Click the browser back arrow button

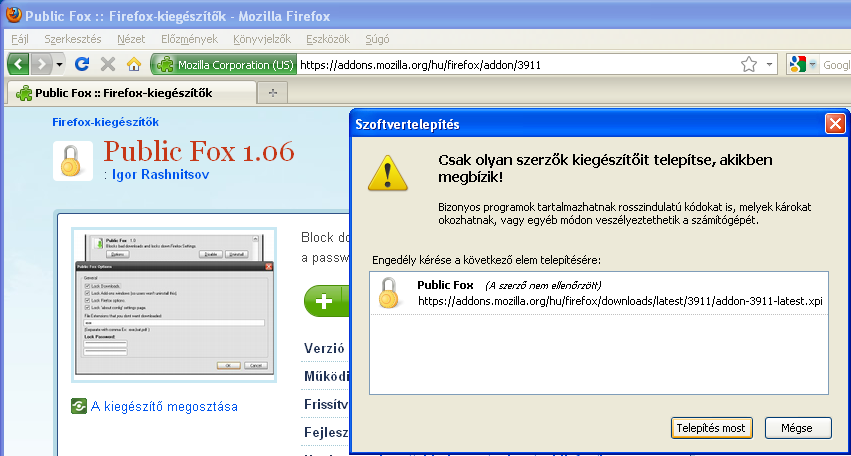pos(18,64)
